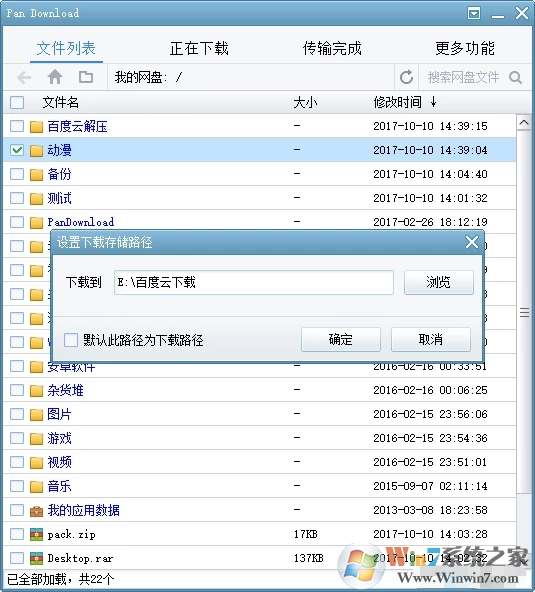The height and width of the screenshot is (592, 535).
Task: Uncheck the 动漫 row checkbox
Action: [17, 150]
